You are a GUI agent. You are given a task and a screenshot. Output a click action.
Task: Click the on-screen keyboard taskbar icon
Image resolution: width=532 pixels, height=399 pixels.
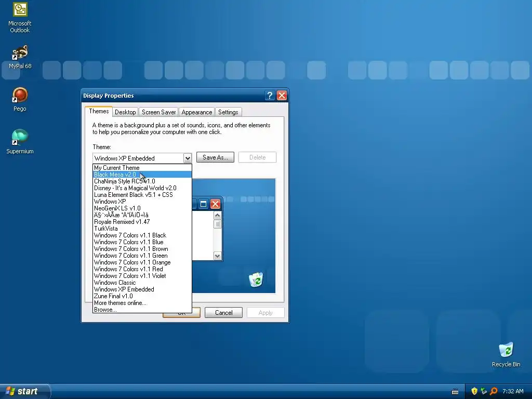coord(455,392)
